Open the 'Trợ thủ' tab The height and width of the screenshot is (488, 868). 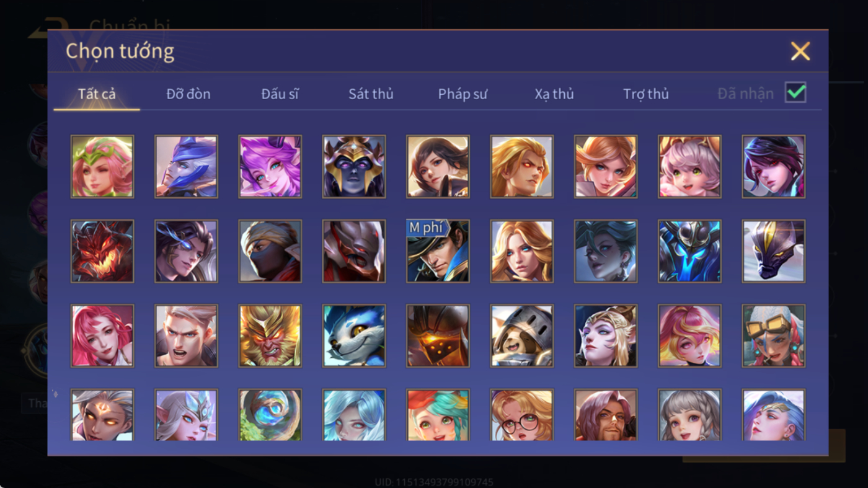coord(646,94)
